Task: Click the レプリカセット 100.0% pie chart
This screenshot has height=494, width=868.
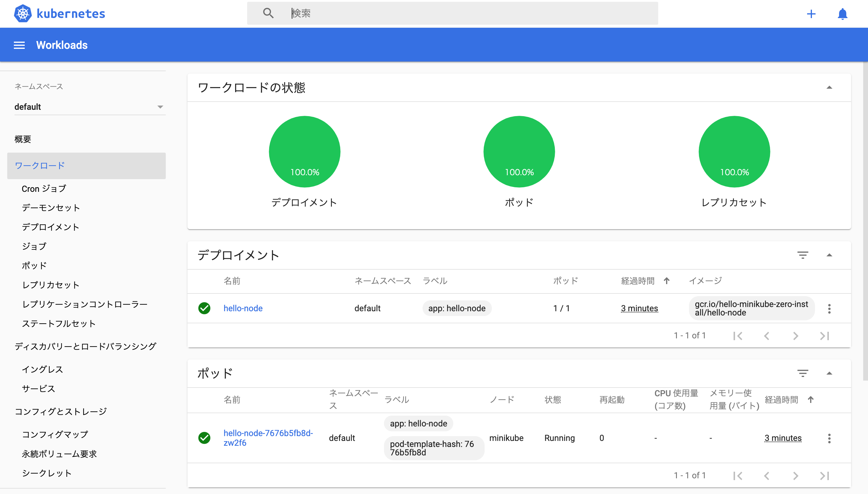Action: [x=734, y=152]
